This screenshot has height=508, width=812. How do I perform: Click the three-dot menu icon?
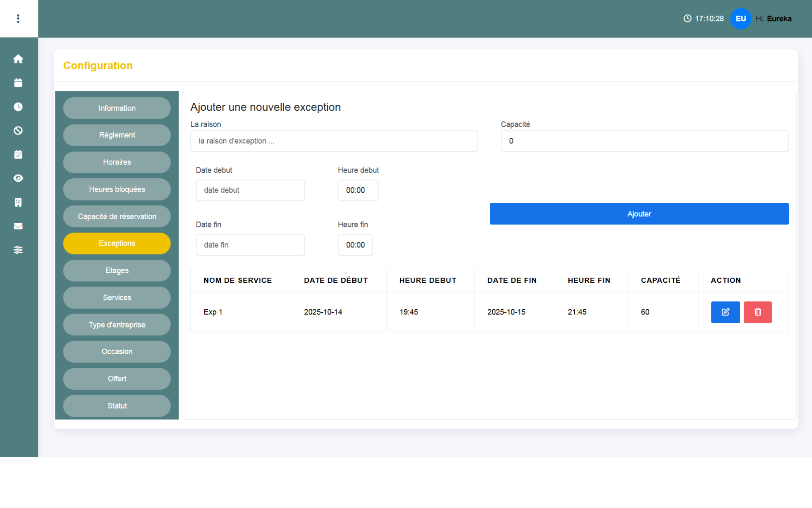coord(18,19)
